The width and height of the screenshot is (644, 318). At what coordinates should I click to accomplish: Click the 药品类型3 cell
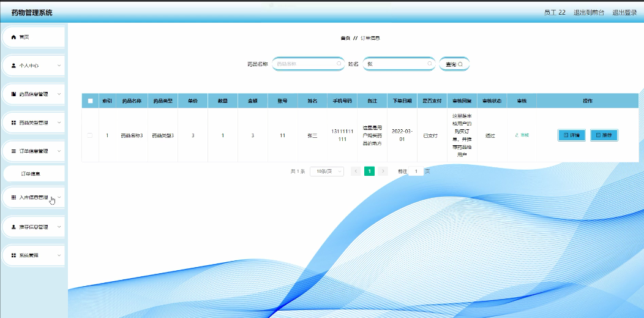[163, 135]
